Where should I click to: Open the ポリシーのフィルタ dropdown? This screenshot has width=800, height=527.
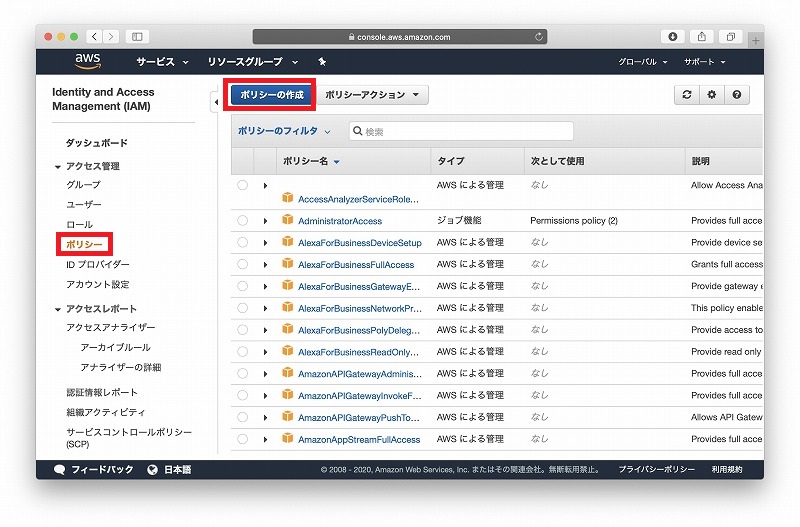[284, 131]
